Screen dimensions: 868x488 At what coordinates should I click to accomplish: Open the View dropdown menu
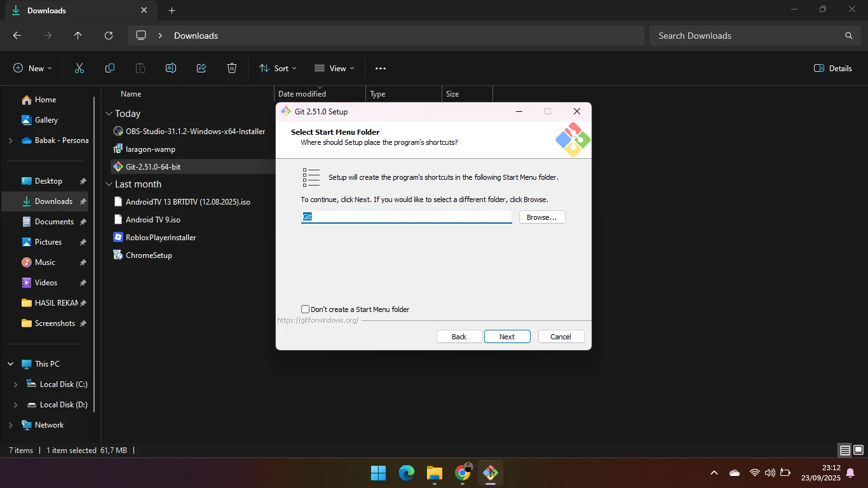[x=334, y=69]
